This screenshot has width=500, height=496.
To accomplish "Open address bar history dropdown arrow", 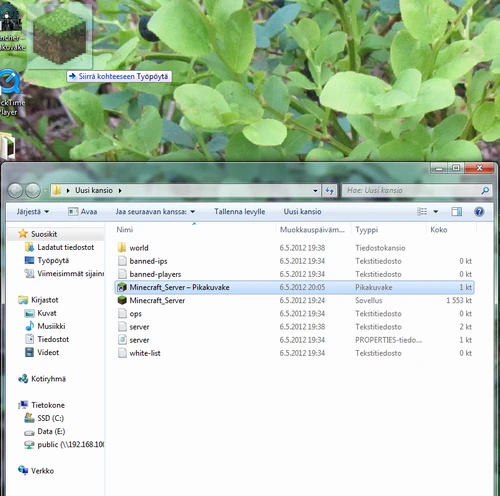I will click(x=315, y=191).
